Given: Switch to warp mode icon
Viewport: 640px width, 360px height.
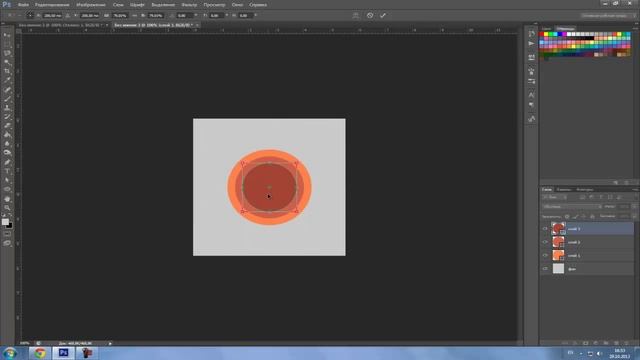Looking at the screenshot, I should [x=356, y=16].
